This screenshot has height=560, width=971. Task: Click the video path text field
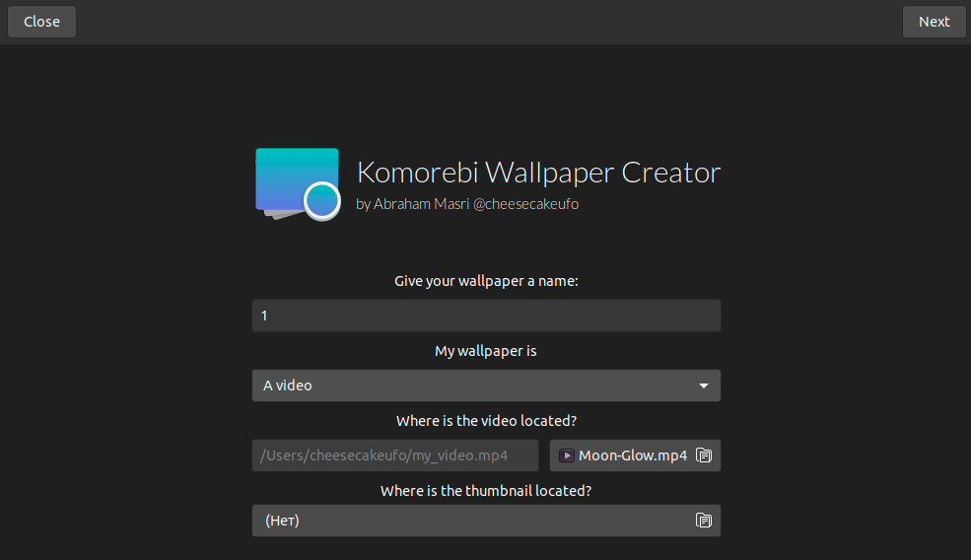(395, 455)
